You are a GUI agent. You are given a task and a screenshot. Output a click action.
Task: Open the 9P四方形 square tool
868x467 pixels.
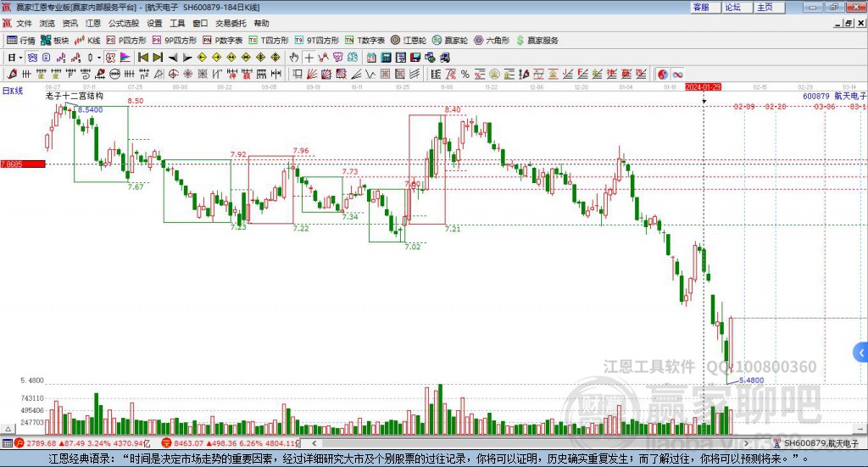pyautogui.click(x=174, y=41)
